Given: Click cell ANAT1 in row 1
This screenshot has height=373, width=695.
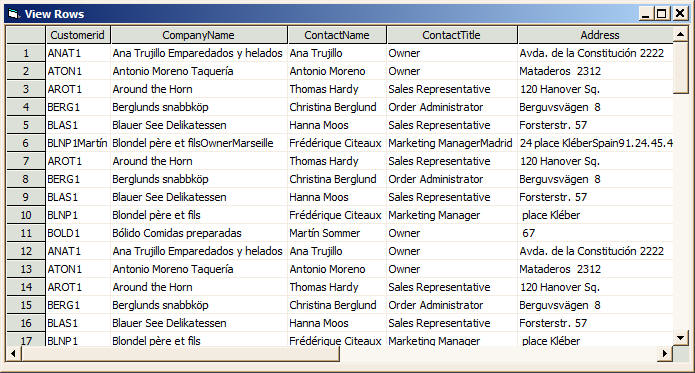Looking at the screenshot, I should click(x=78, y=53).
